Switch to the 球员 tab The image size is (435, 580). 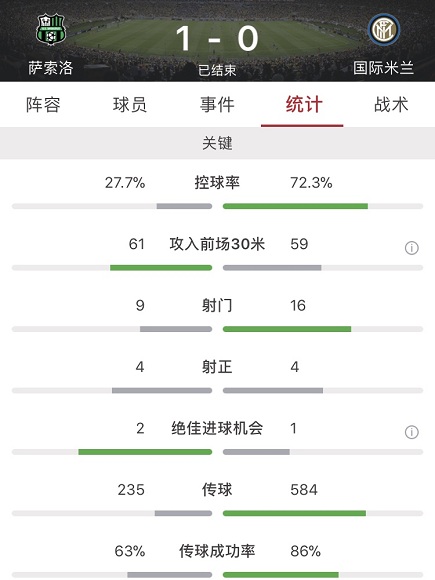coord(130,105)
